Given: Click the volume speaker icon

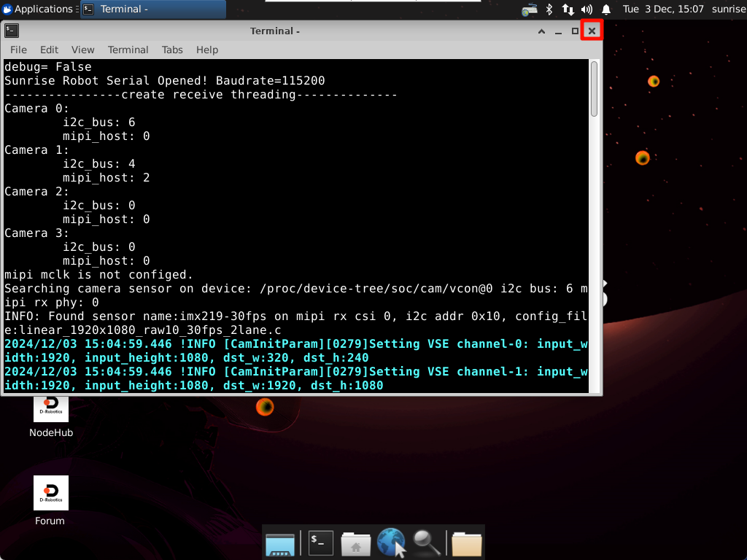Looking at the screenshot, I should pyautogui.click(x=587, y=9).
